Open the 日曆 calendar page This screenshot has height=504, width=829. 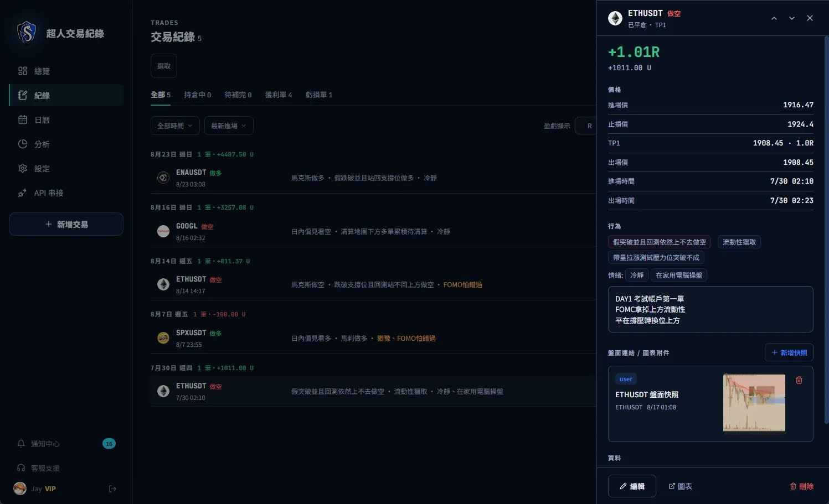pyautogui.click(x=66, y=119)
